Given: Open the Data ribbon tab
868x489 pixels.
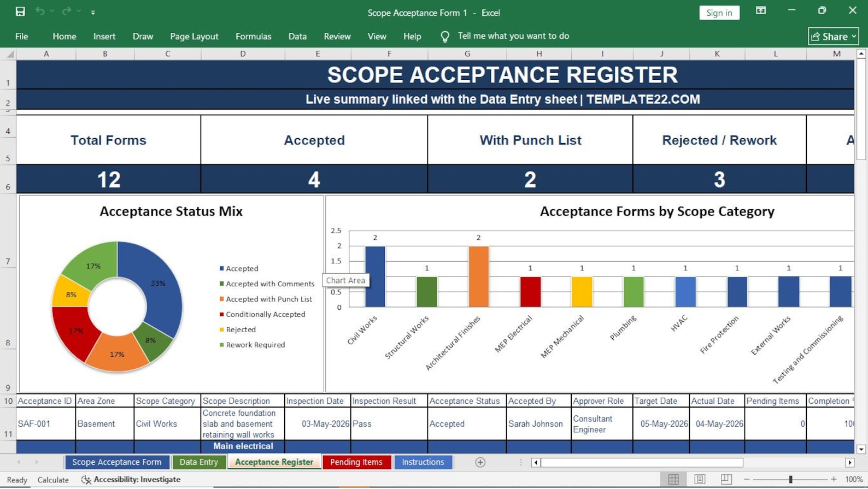Looking at the screenshot, I should pyautogui.click(x=297, y=36).
